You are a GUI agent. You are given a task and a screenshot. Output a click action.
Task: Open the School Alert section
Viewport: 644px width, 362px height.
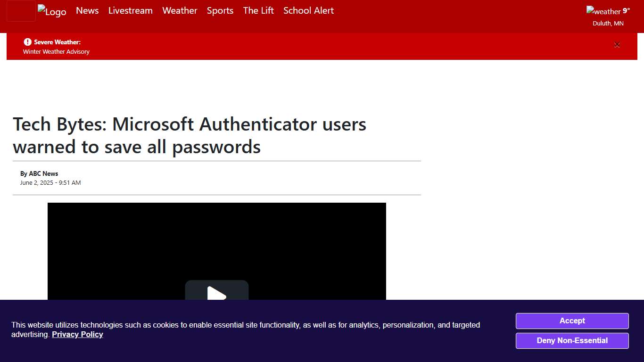(x=308, y=10)
